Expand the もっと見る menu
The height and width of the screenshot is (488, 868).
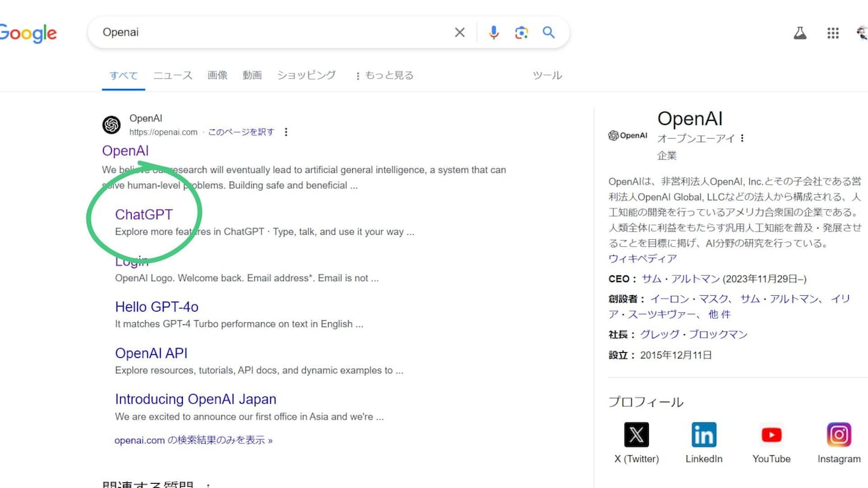pyautogui.click(x=384, y=75)
